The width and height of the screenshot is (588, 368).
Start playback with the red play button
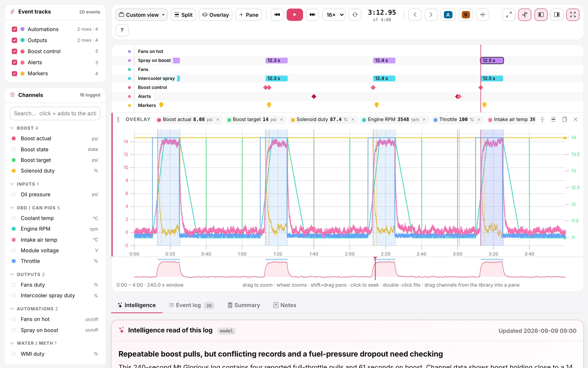295,15
